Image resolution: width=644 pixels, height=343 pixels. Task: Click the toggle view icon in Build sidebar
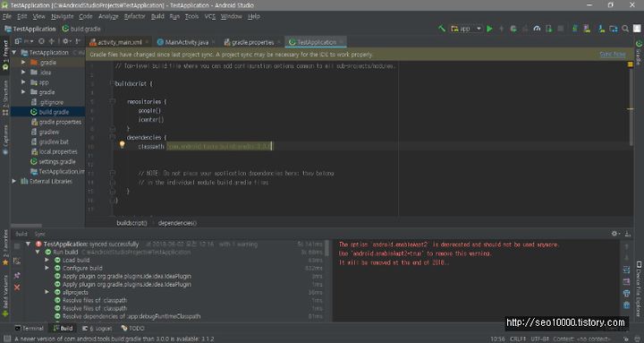pos(17,261)
